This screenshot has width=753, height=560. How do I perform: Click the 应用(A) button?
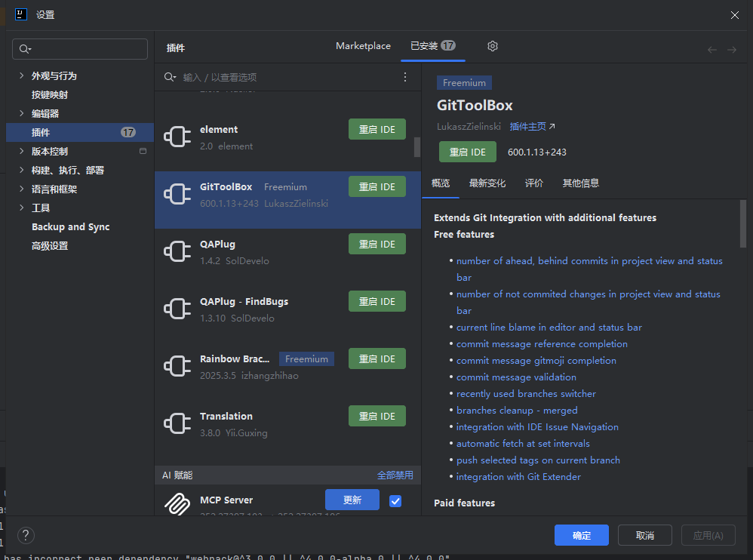click(x=708, y=535)
